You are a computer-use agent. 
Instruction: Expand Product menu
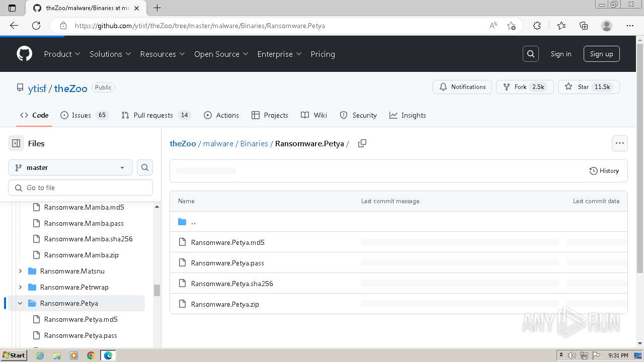[62, 54]
